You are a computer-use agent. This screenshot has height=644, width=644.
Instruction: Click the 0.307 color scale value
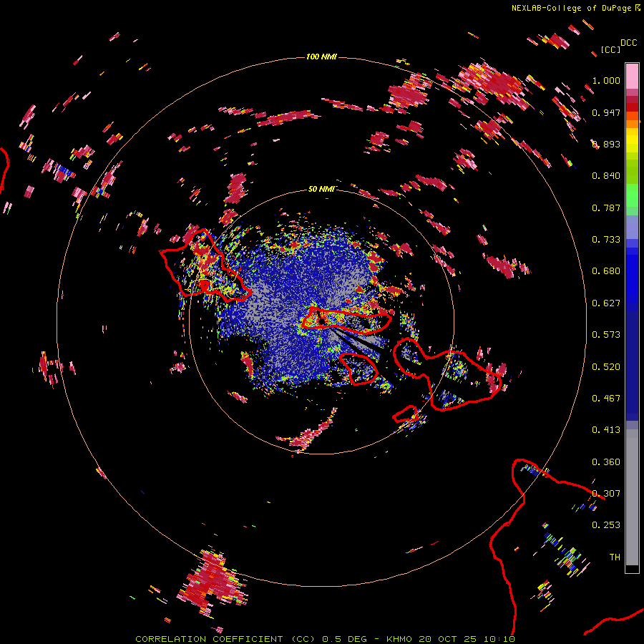point(606,494)
